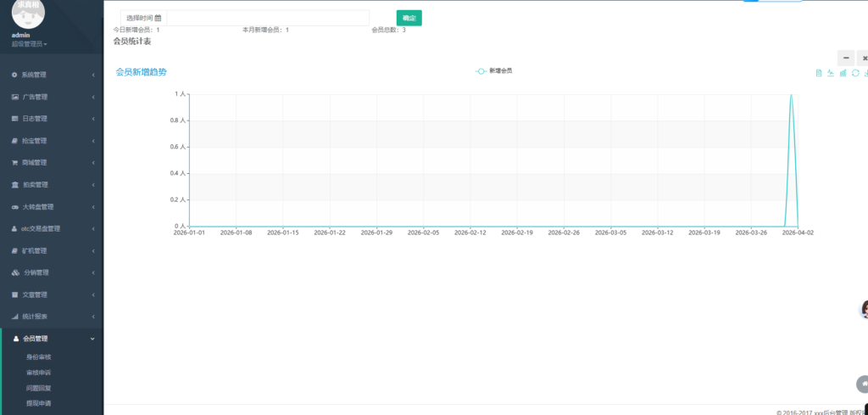868x415 pixels.
Task: Click the peak point on chart line
Action: pyautogui.click(x=792, y=95)
